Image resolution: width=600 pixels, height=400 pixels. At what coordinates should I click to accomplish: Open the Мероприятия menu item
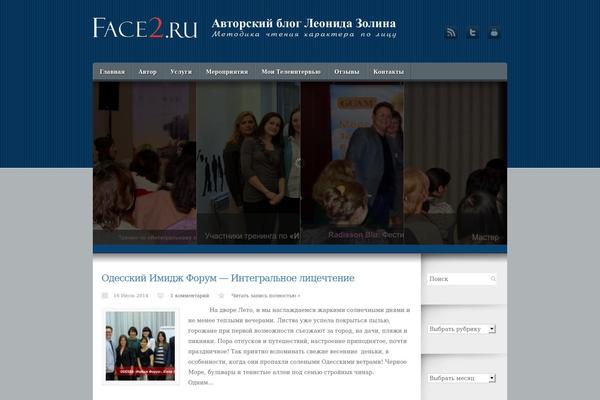[227, 72]
